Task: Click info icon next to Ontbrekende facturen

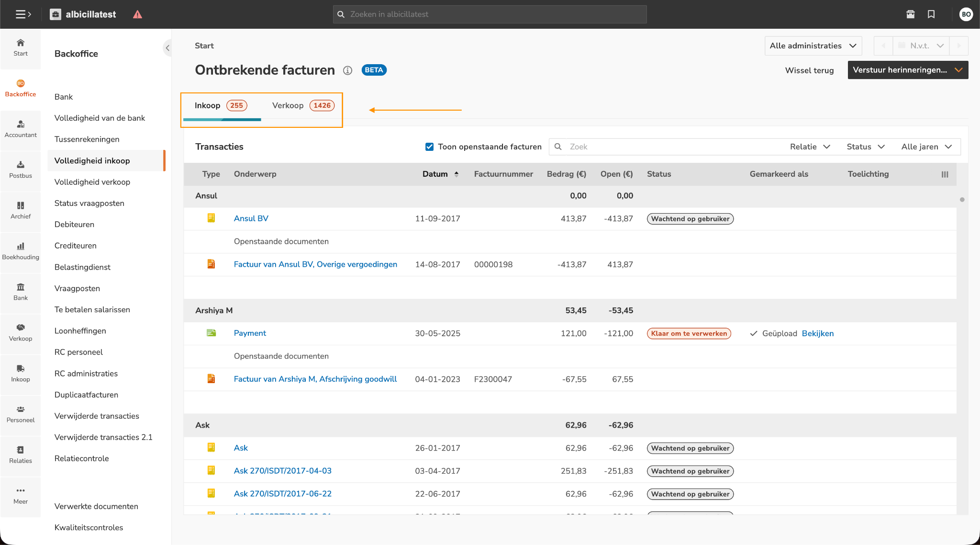Action: 348,70
